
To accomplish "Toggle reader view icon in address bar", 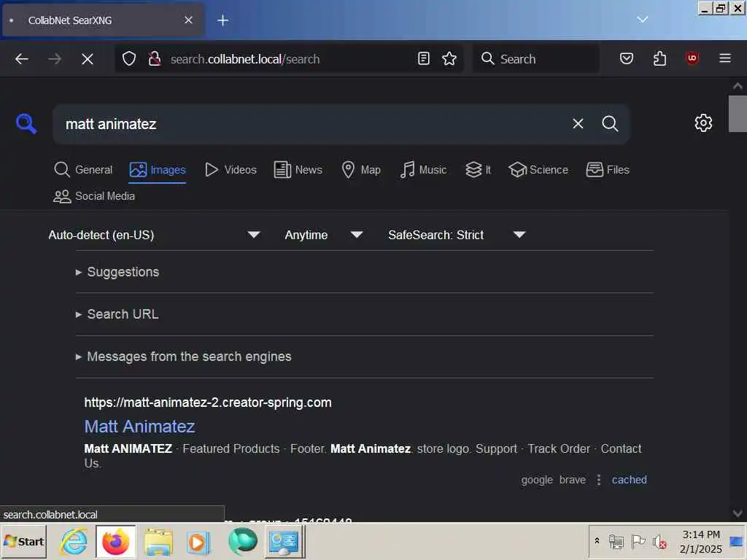I will [424, 58].
